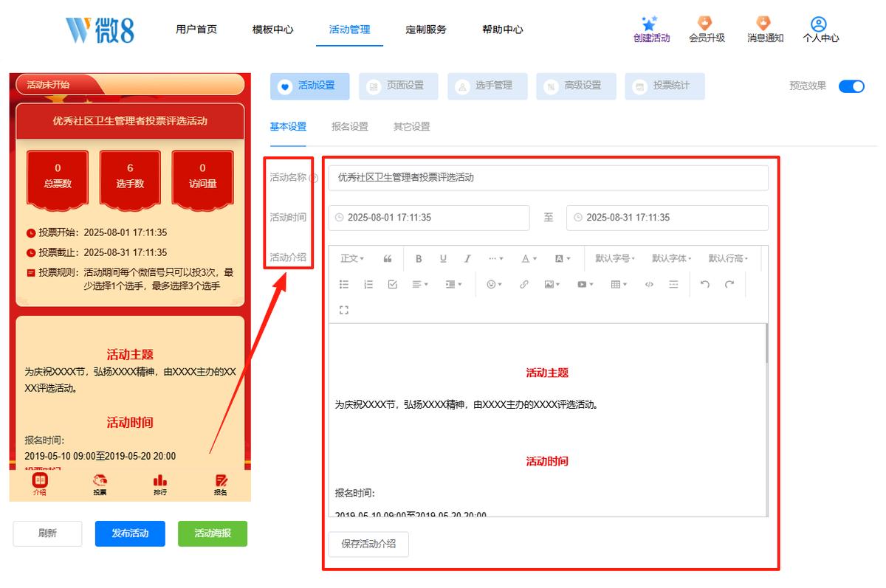This screenshot has height=588, width=886.
Task: Open the 默认行高 line height dropdown
Action: (x=728, y=259)
